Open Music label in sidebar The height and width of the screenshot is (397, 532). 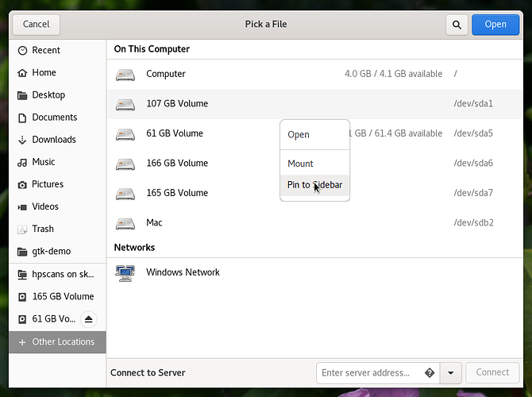(44, 162)
